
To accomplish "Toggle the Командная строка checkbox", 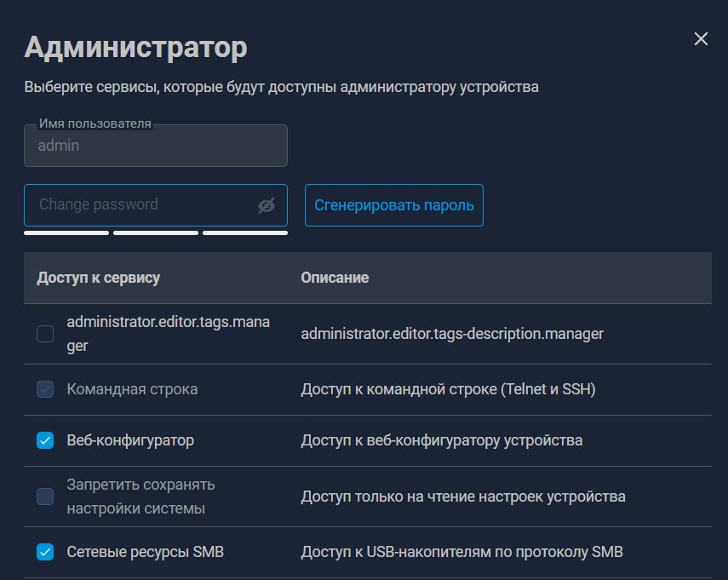I will click(x=45, y=389).
